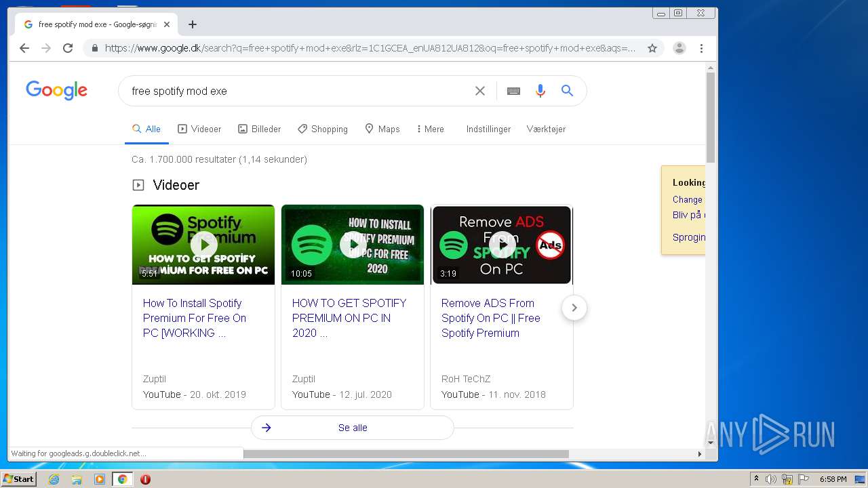
Task: Click inside the Google search input field
Action: tap(298, 91)
